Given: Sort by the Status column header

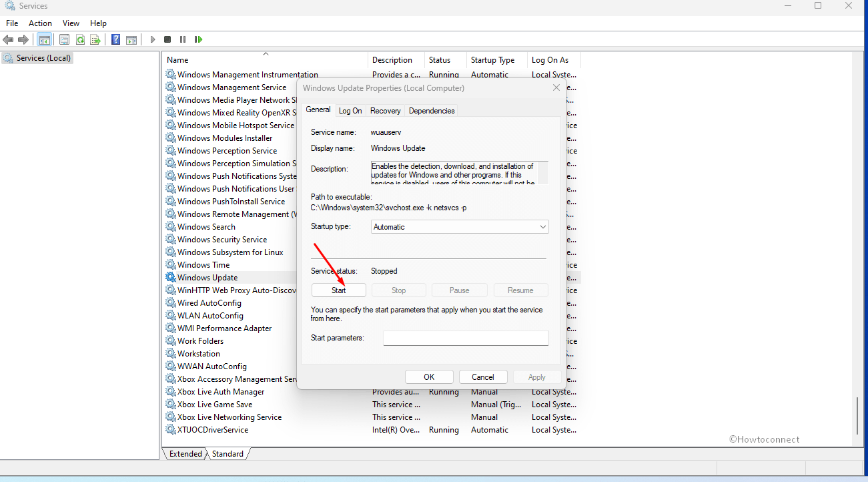Looking at the screenshot, I should tap(446, 59).
